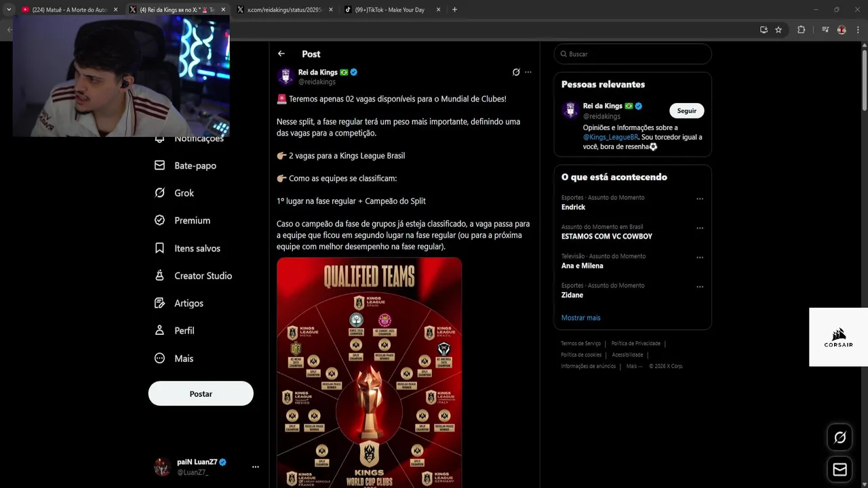This screenshot has height=488, width=868.
Task: Follow Rei da Kings with Seguir button
Action: [x=687, y=110]
